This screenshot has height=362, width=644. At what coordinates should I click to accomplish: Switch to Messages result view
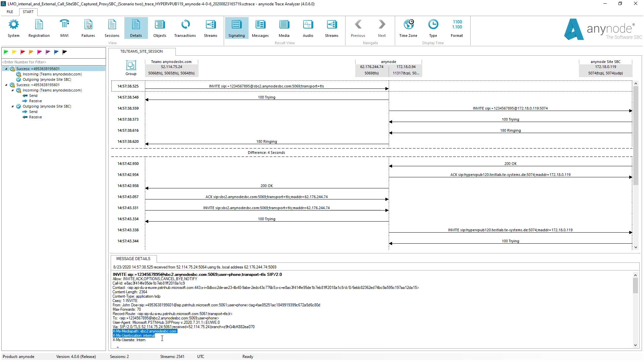(x=260, y=28)
